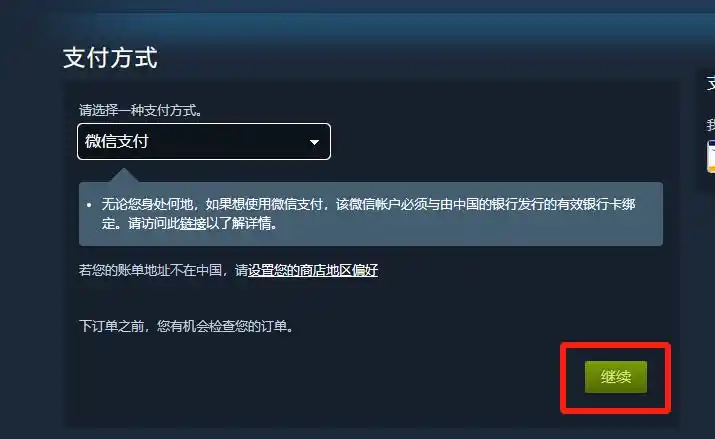The image size is (715, 439).
Task: Click the 下订单之前 order review text
Action: tap(186, 326)
